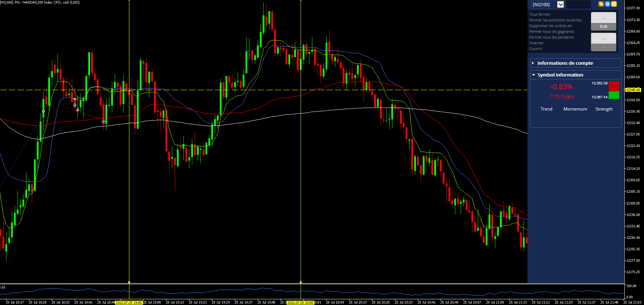Click the orange overlapping-squares panel icon
This screenshot has width=644, height=305.
(601, 4)
